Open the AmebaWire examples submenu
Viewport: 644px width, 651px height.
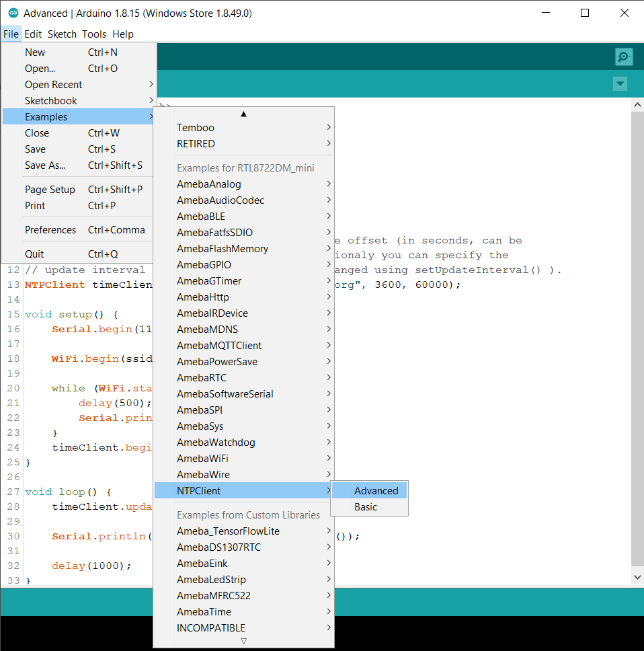pyautogui.click(x=243, y=475)
